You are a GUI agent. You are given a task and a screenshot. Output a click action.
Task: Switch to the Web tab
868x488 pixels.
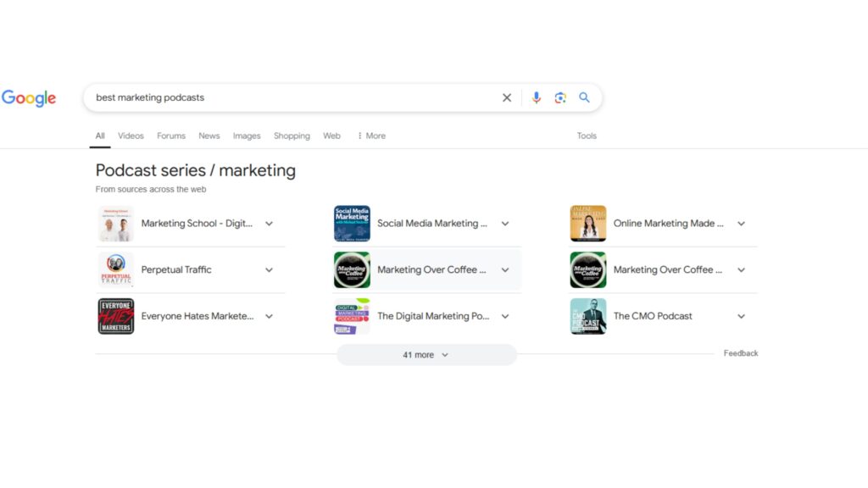(331, 136)
